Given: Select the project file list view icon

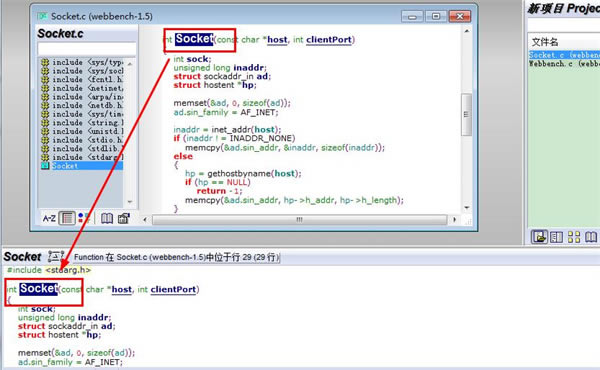Looking at the screenshot, I should (539, 237).
